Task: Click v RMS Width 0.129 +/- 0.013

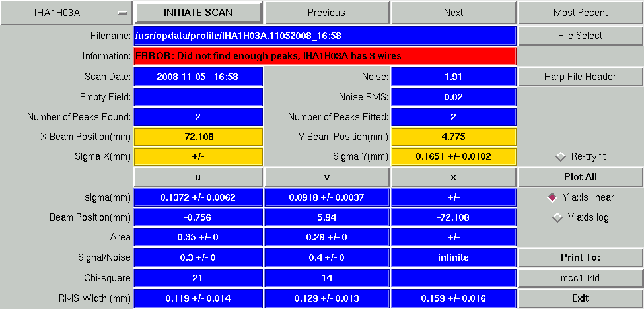Action: point(326,298)
